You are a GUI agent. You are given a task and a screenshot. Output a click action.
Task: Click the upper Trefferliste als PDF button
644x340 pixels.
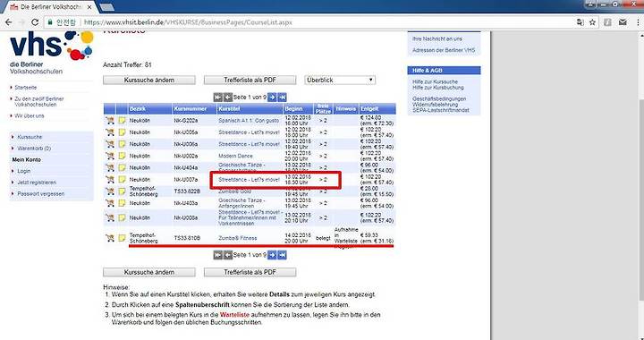click(x=250, y=80)
